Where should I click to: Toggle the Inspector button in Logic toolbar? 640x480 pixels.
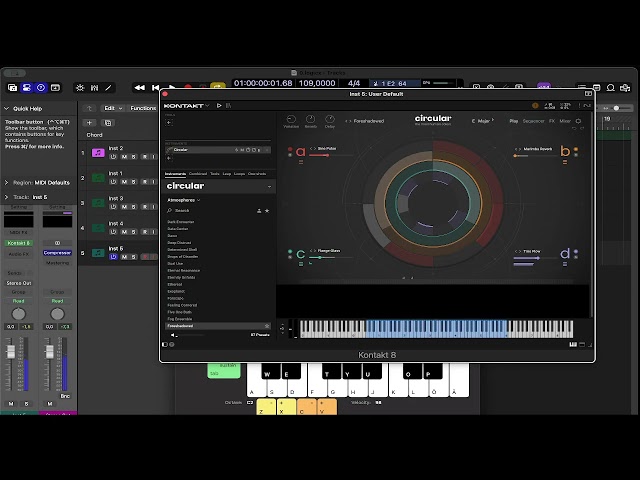pyautogui.click(x=27, y=88)
